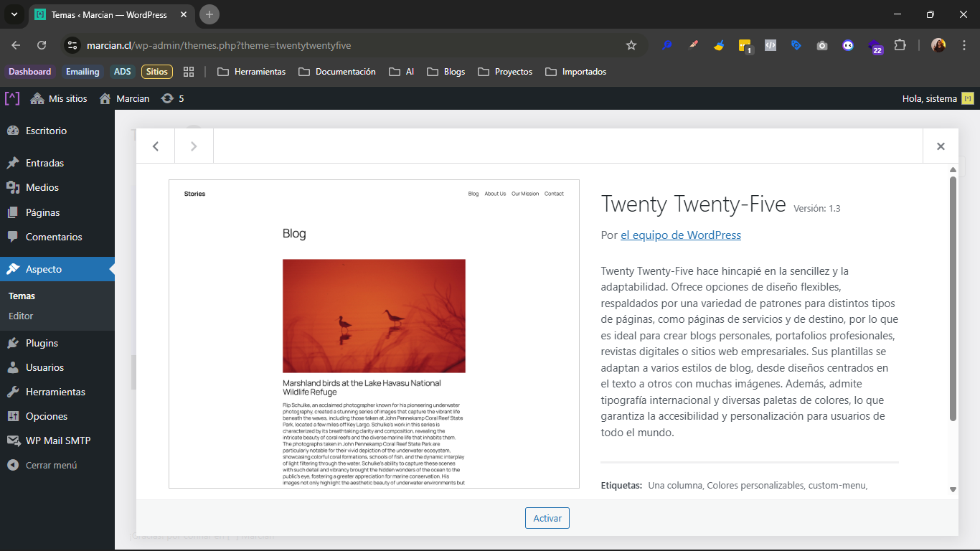The width and height of the screenshot is (980, 551).
Task: Click Twenty Twenty-Five theme screenshot
Action: tap(374, 334)
